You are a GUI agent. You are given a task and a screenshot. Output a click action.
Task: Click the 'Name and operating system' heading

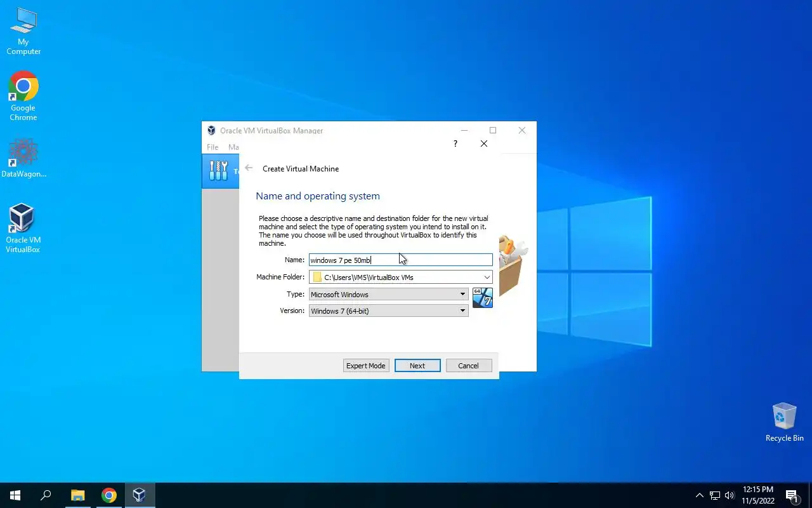(x=318, y=196)
